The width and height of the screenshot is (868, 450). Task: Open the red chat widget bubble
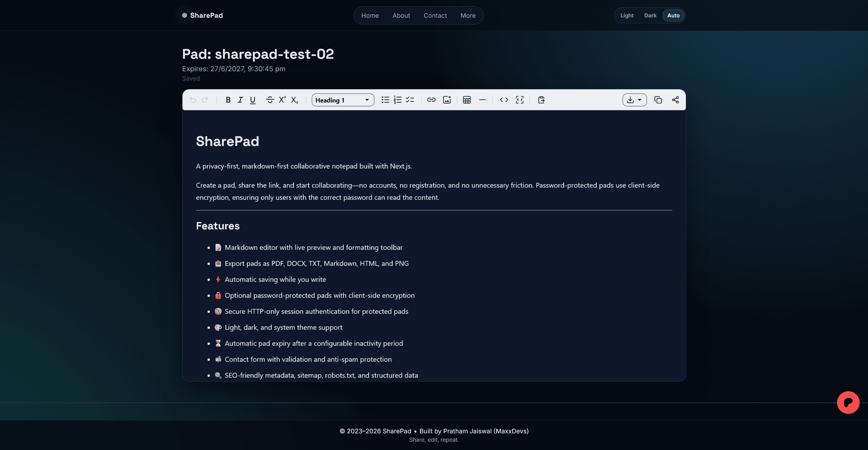coord(848,402)
